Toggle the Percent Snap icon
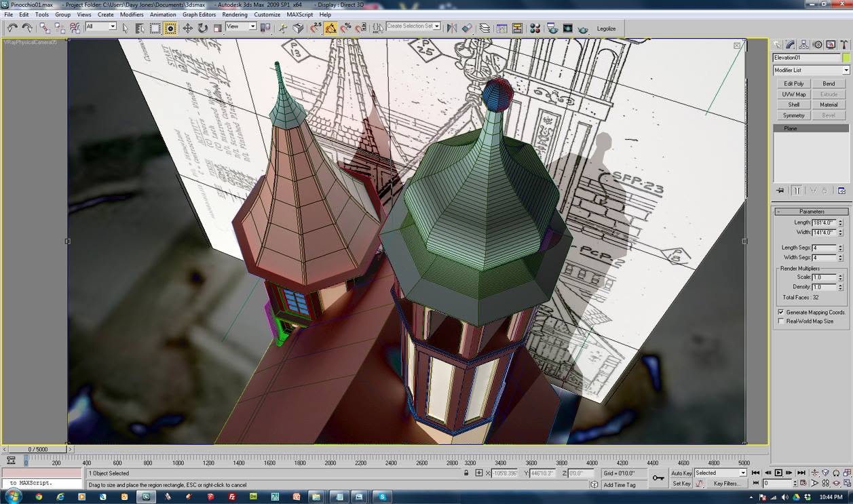This screenshot has width=853, height=504. [345, 28]
